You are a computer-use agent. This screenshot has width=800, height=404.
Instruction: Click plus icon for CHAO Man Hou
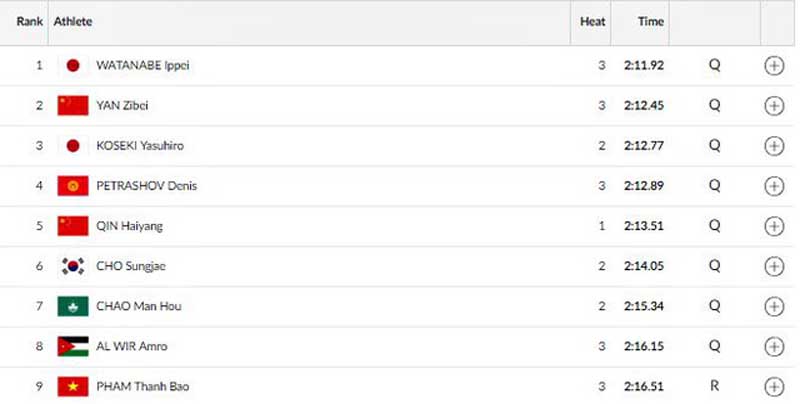coord(774,307)
